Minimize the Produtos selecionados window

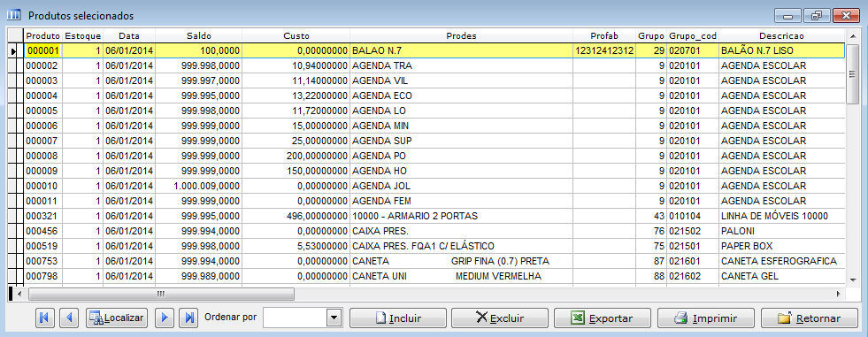[787, 16]
